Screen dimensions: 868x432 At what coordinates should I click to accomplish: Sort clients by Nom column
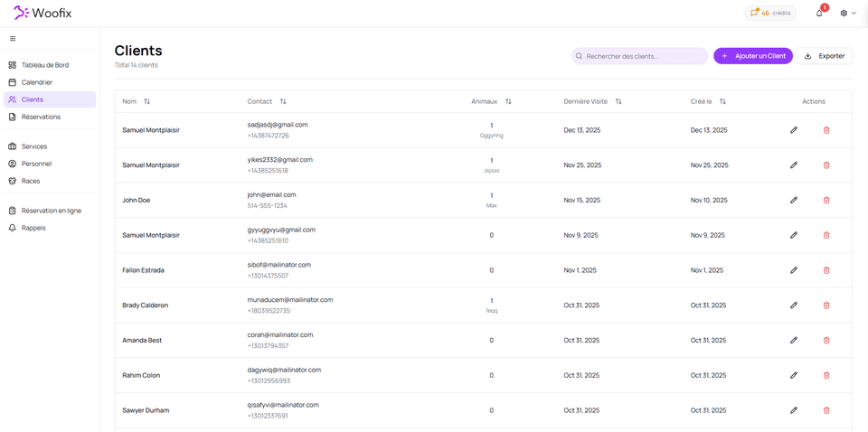point(146,101)
